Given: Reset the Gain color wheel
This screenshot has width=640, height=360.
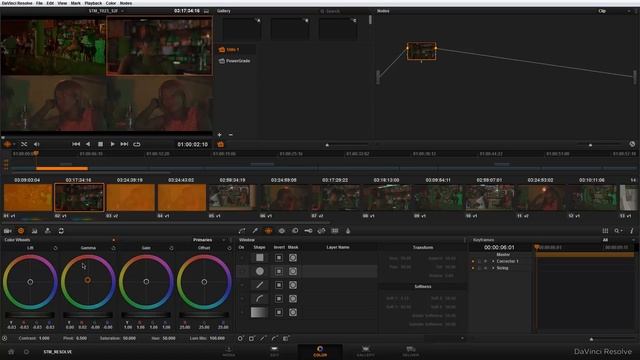Looking at the screenshot, I should tap(171, 248).
